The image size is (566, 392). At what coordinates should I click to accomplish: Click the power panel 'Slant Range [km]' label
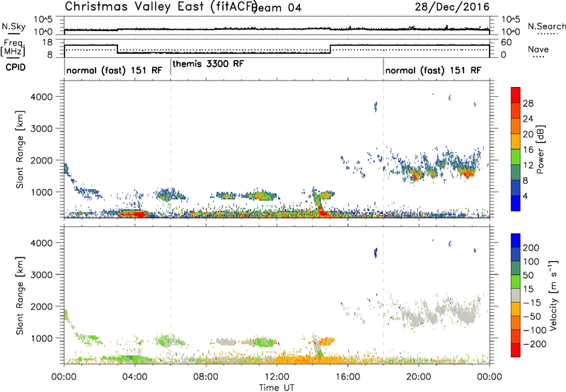(20, 149)
